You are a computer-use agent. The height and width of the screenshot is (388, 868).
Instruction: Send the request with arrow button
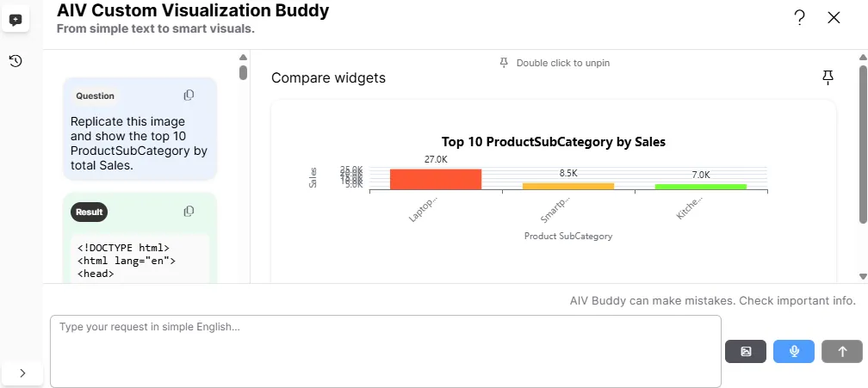click(842, 351)
